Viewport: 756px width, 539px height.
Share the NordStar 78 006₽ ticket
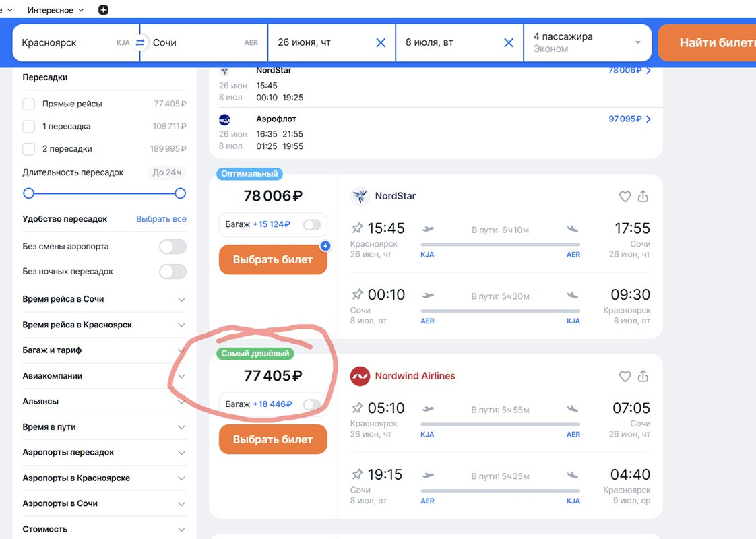click(643, 196)
